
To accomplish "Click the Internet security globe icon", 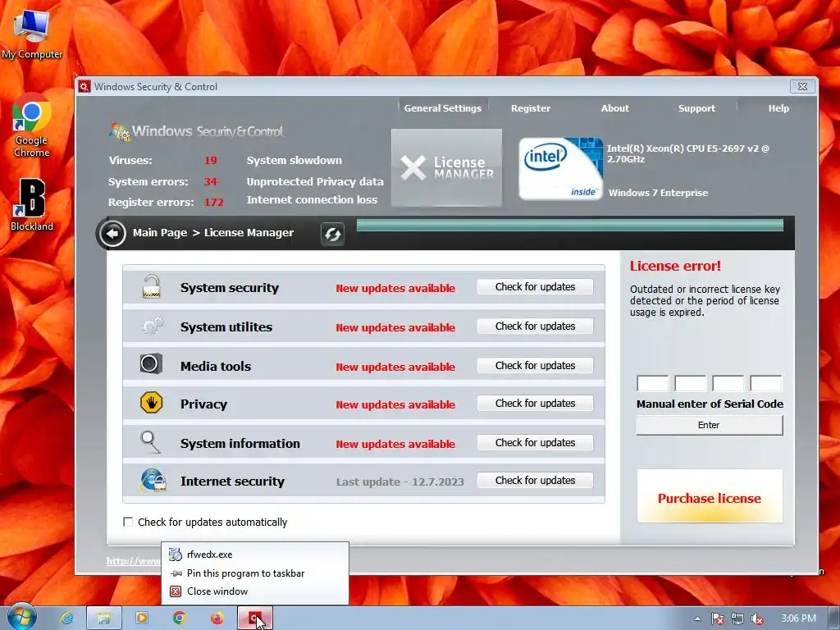I will tap(153, 480).
